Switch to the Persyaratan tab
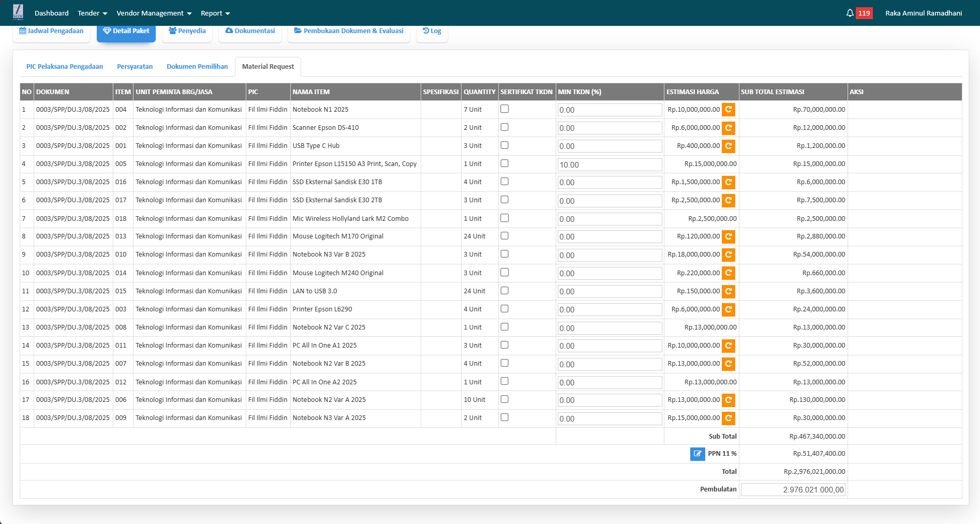Image resolution: width=980 pixels, height=524 pixels. pos(135,67)
